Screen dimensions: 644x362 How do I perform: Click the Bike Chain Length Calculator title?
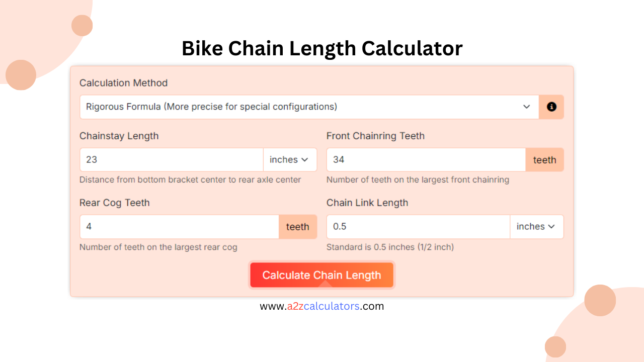click(322, 48)
